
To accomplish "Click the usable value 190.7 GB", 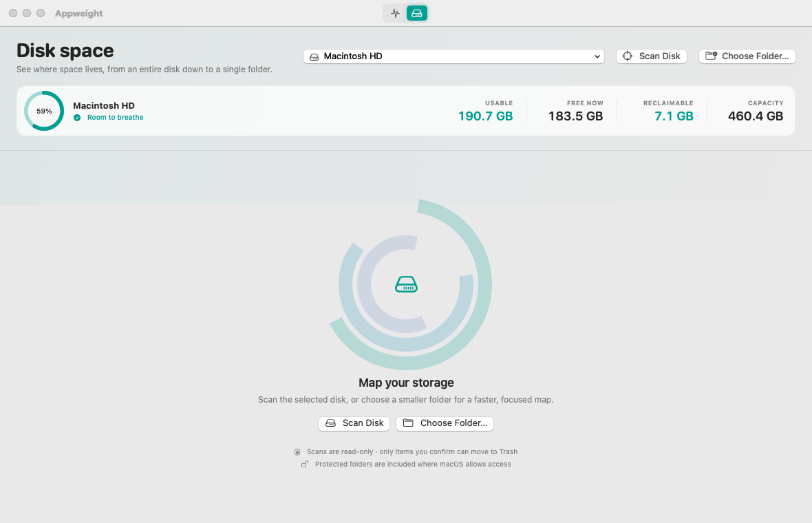I will coord(486,116).
